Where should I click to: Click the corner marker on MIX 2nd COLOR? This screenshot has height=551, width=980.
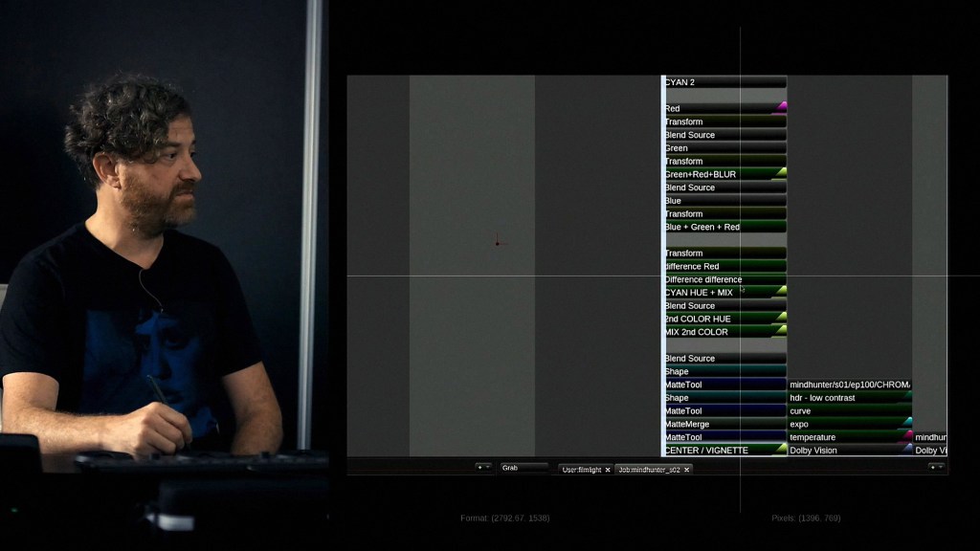coord(781,330)
